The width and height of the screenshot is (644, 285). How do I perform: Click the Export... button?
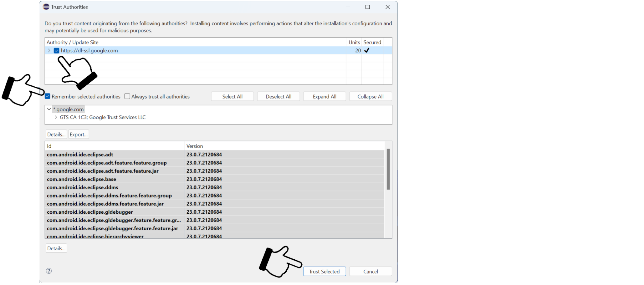coord(79,135)
